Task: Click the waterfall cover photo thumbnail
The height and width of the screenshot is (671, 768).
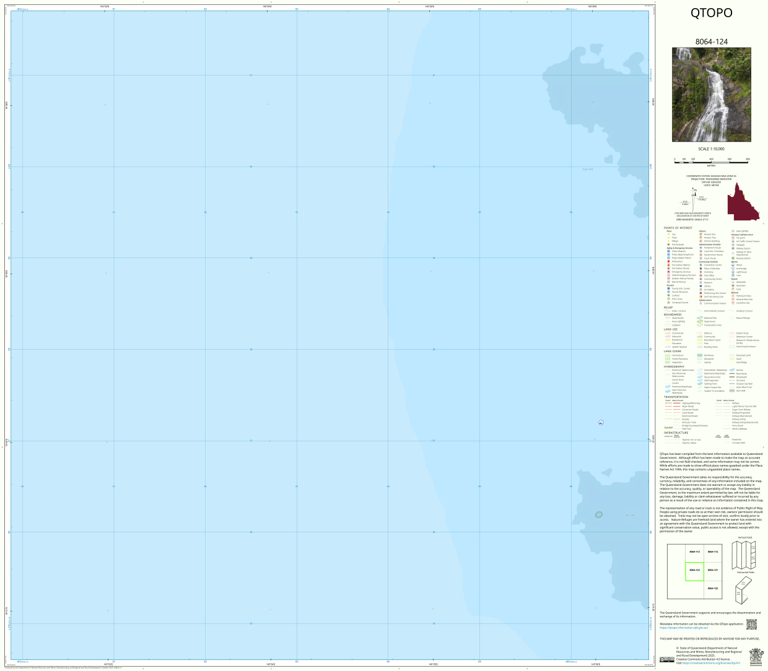Action: coord(711,95)
